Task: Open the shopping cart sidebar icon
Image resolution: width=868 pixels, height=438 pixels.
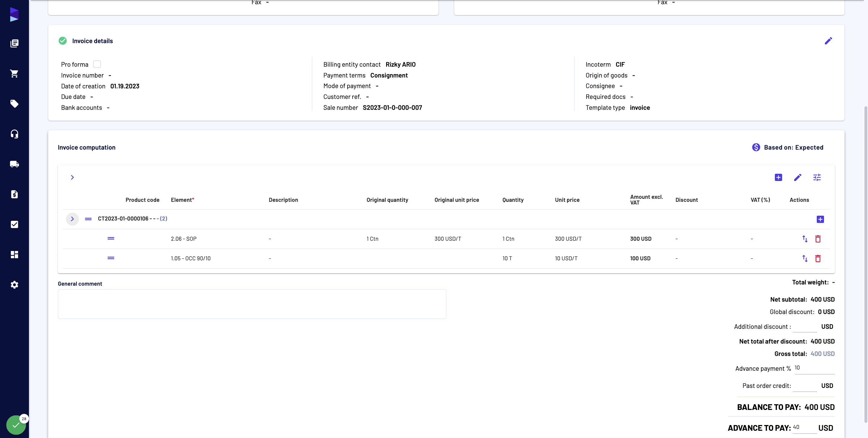Action: click(14, 74)
